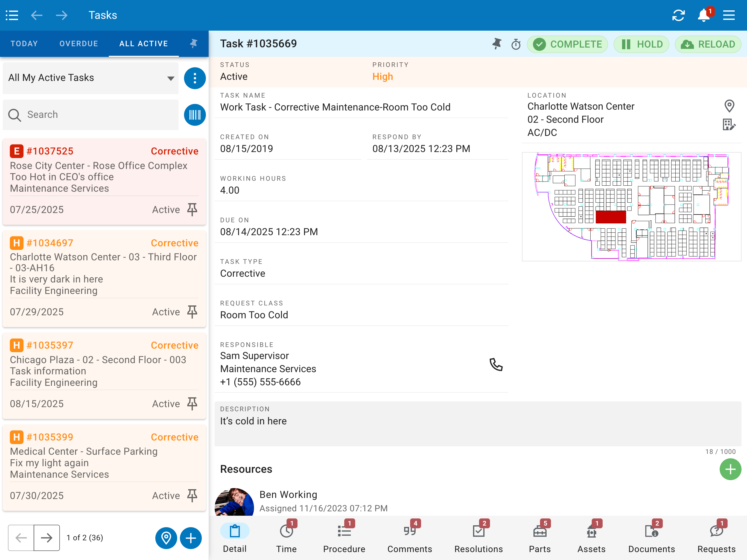Viewport: 747px width, 560px height.
Task: Toggle pin on task #1034697
Action: click(192, 311)
